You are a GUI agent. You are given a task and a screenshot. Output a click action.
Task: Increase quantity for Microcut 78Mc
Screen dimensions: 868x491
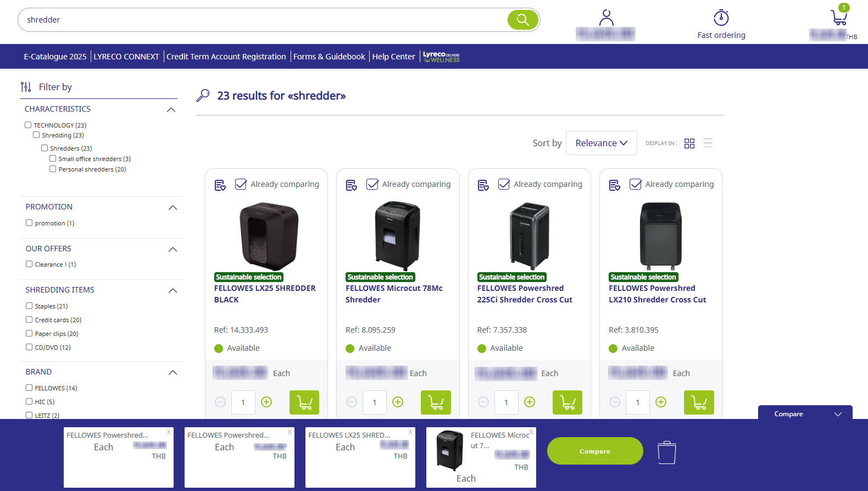398,402
